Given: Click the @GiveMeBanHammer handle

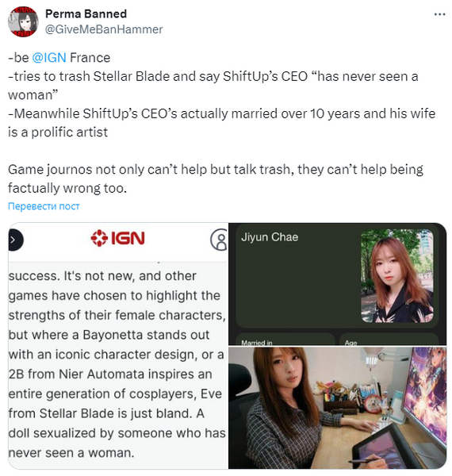Looking at the screenshot, I should click(x=104, y=29).
